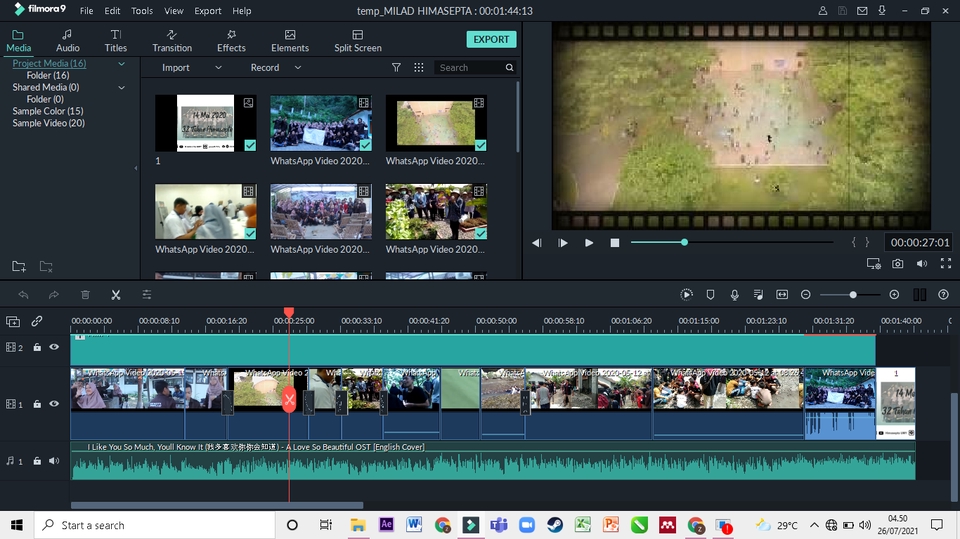Add a timeline marker
960x539 pixels.
[x=710, y=295]
